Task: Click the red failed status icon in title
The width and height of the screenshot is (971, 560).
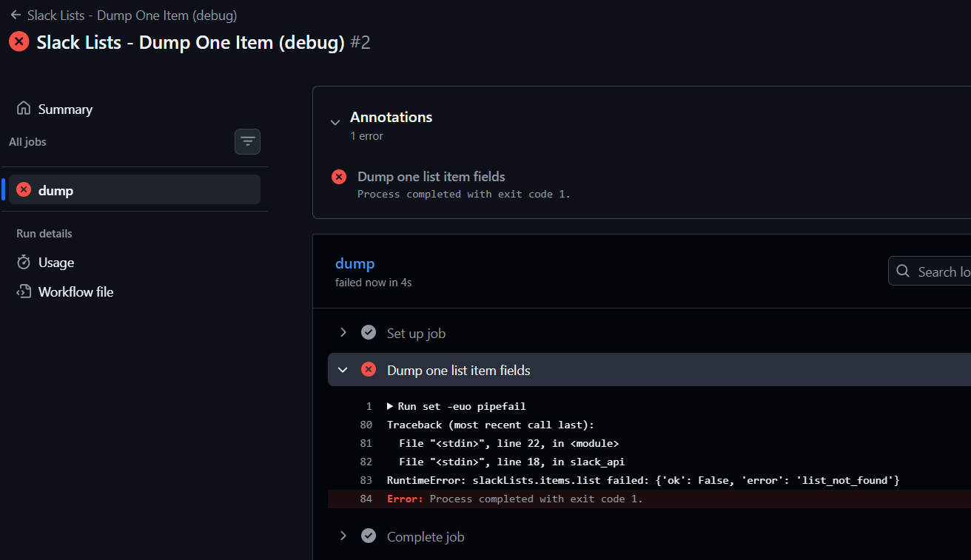Action: [x=19, y=41]
